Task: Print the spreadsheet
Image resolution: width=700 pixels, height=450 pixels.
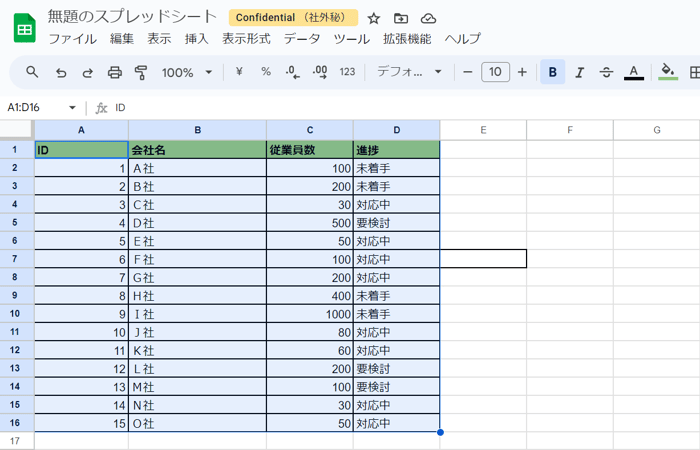Action: pyautogui.click(x=115, y=72)
